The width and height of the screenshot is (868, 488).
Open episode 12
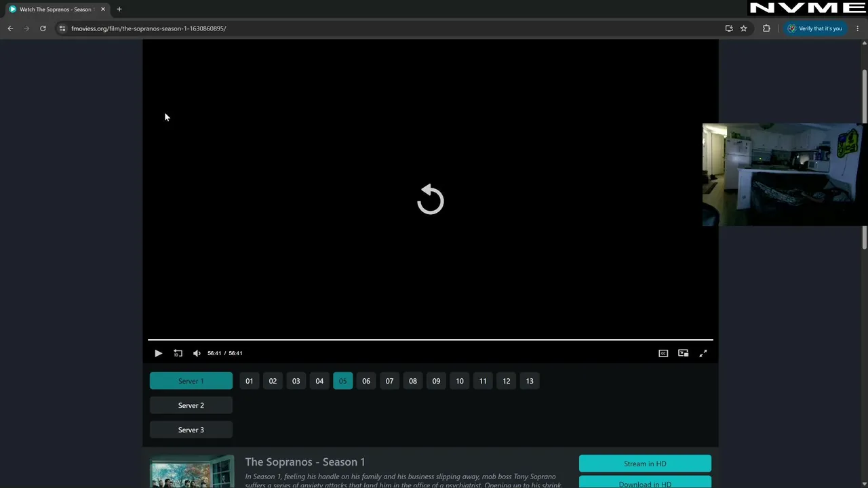pos(507,381)
